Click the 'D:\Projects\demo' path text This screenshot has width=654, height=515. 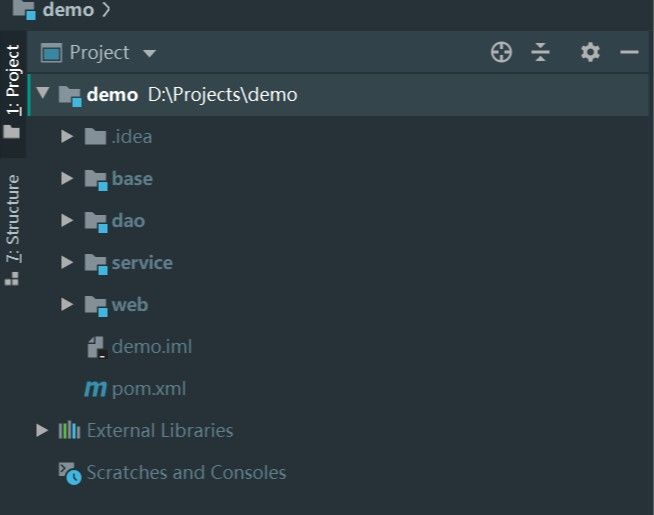click(222, 95)
